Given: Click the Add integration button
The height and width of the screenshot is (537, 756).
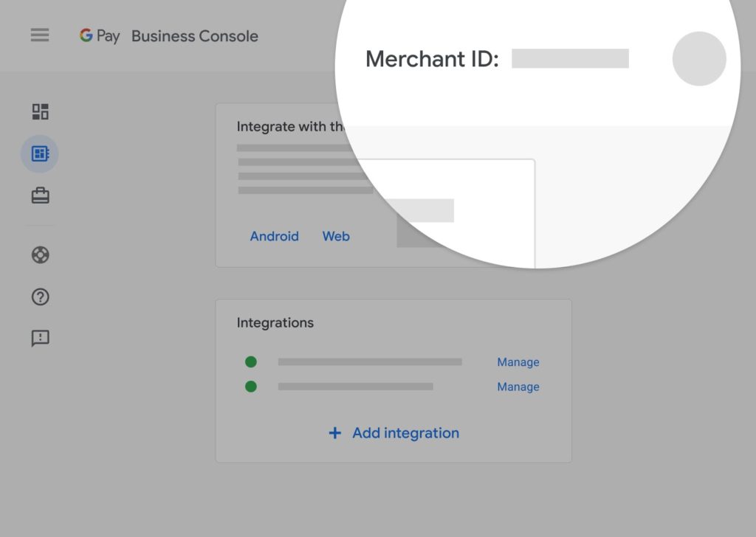Looking at the screenshot, I should click(x=393, y=433).
